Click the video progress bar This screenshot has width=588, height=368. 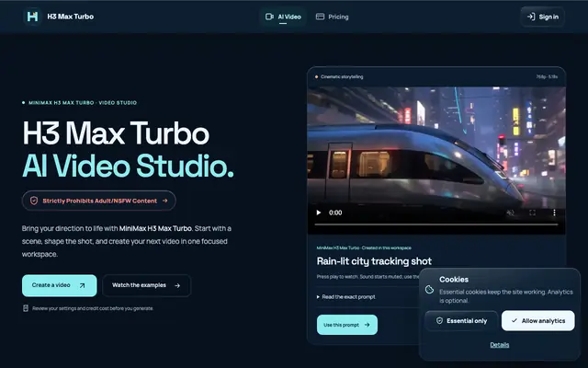click(x=436, y=224)
